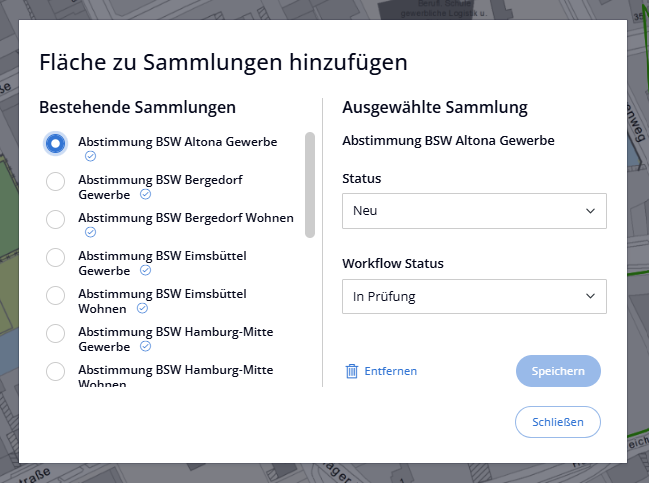Select Abstimmung BSW Altona Gewerbe radio button
Image resolution: width=649 pixels, height=483 pixels.
(56, 143)
